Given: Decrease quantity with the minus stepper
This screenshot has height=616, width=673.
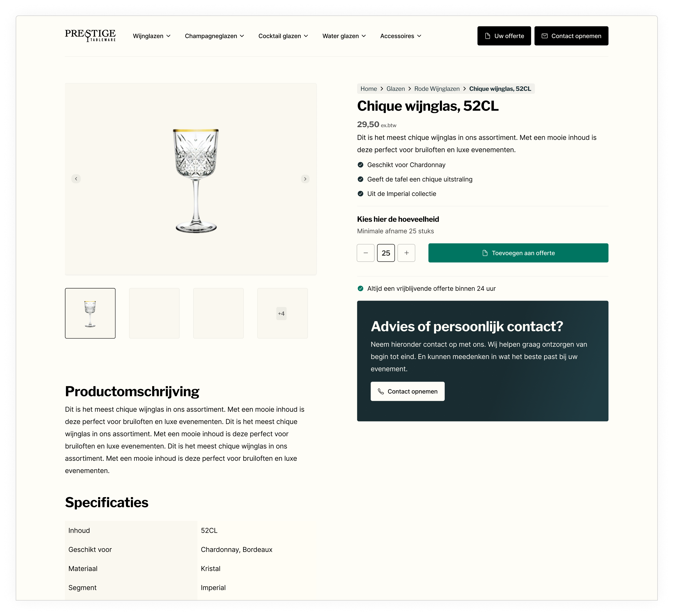Looking at the screenshot, I should pos(366,253).
